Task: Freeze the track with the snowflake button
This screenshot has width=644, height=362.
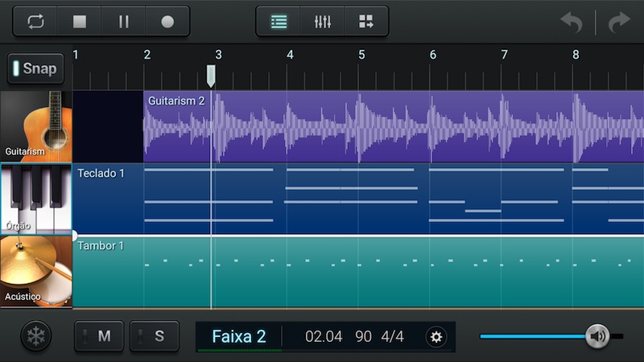Action: [36, 336]
